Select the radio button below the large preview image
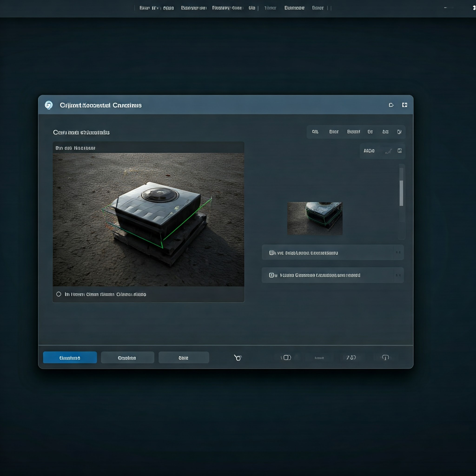Image resolution: width=476 pixels, height=476 pixels. [x=59, y=294]
